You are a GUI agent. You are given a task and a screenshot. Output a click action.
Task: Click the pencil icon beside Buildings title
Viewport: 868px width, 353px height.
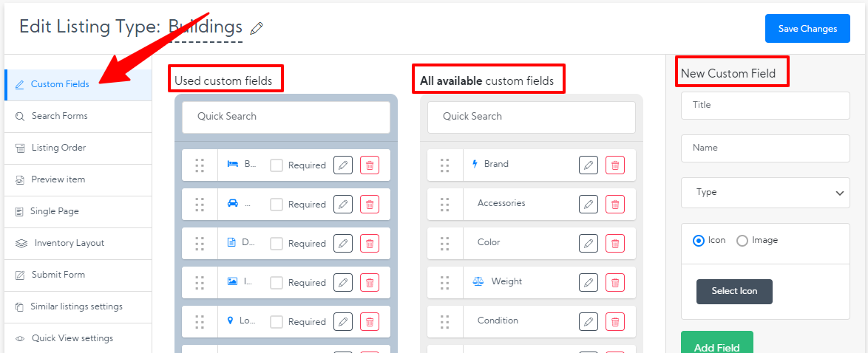(x=257, y=29)
